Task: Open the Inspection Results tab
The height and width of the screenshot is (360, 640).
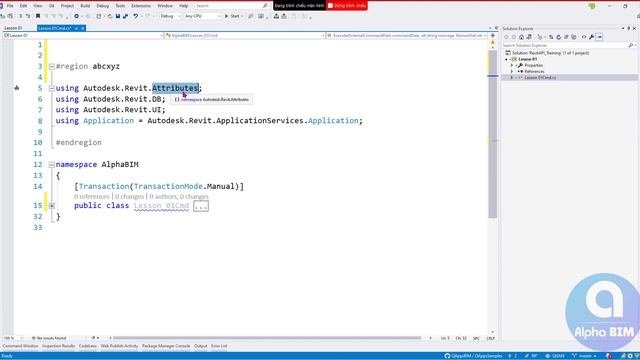Action: 58,346
